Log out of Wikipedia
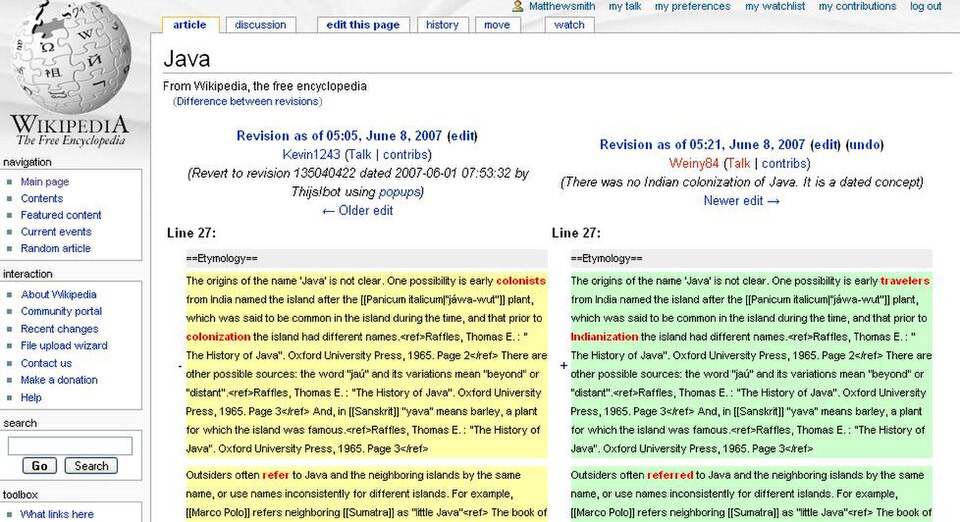Screen dimensions: 960x522 click(x=926, y=6)
